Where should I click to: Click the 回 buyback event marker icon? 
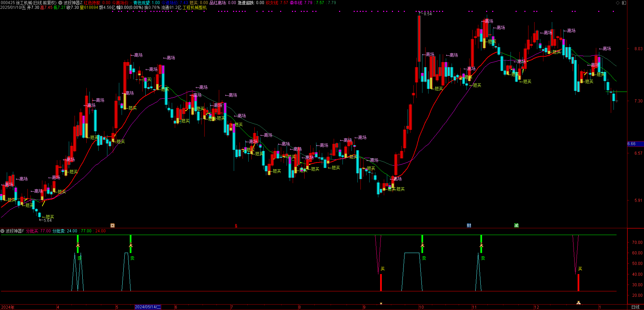coord(112,225)
